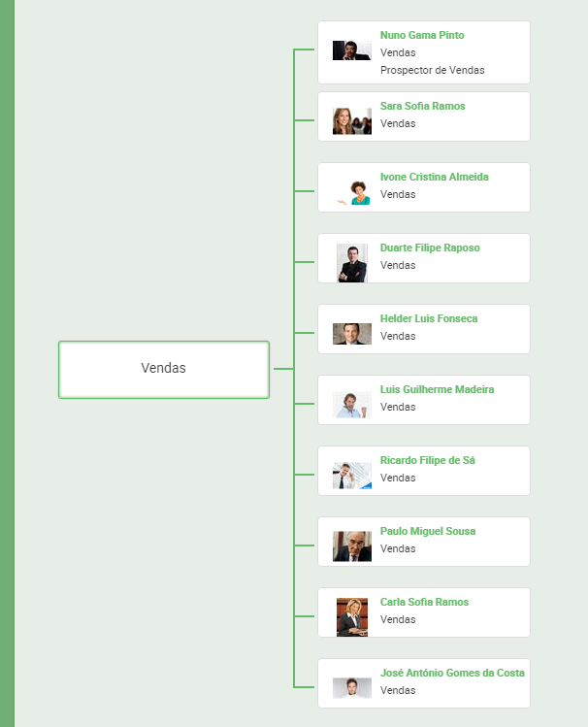Open Ivone Cristina Almeida's name link
The height and width of the screenshot is (727, 588).
coord(434,177)
